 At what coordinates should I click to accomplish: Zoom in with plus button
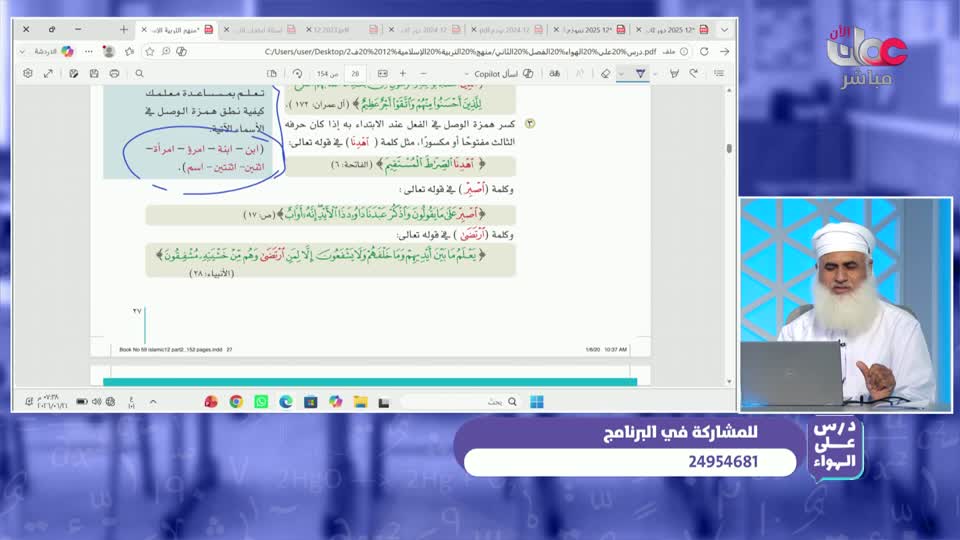click(403, 73)
